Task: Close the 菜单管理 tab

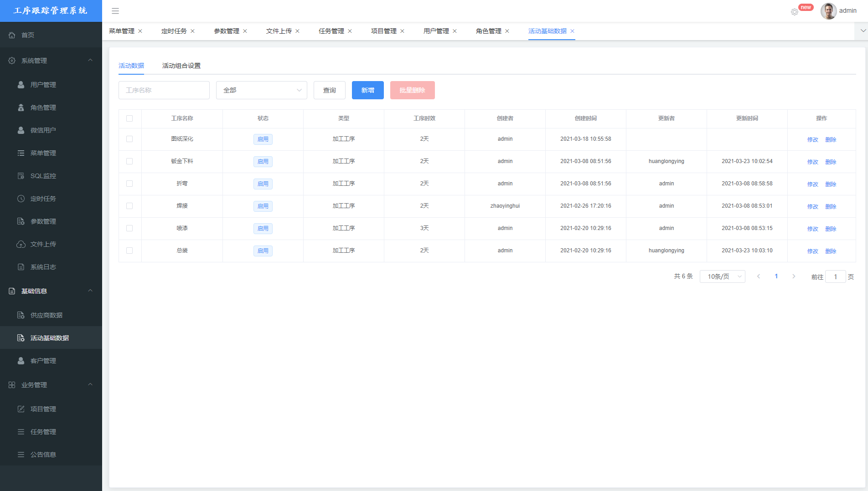Action: coord(140,31)
